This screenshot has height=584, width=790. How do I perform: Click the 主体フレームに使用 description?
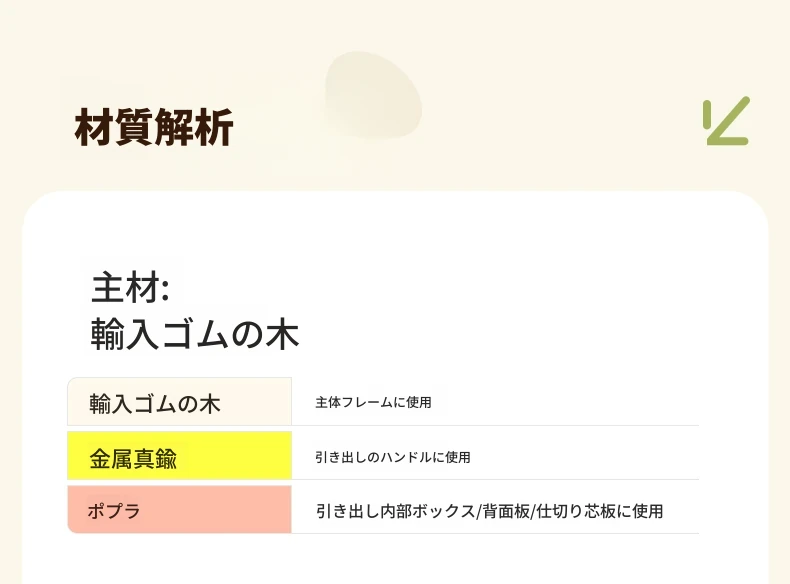point(373,402)
